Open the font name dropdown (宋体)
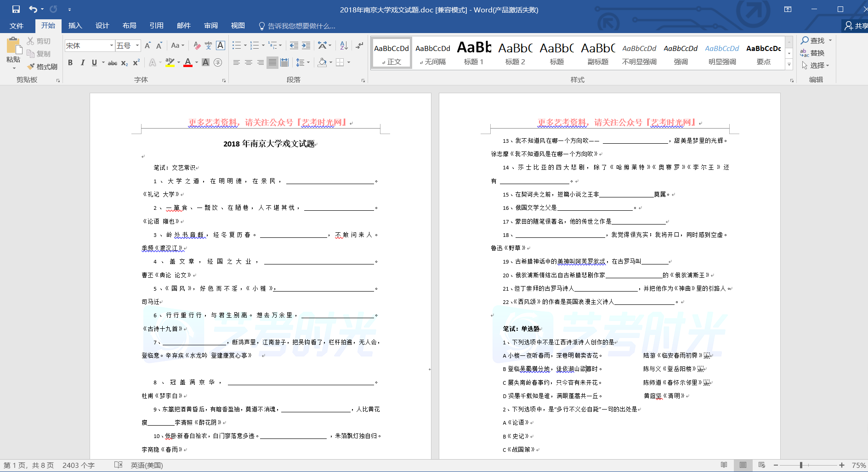Image resolution: width=868 pixels, height=472 pixels. click(x=111, y=45)
